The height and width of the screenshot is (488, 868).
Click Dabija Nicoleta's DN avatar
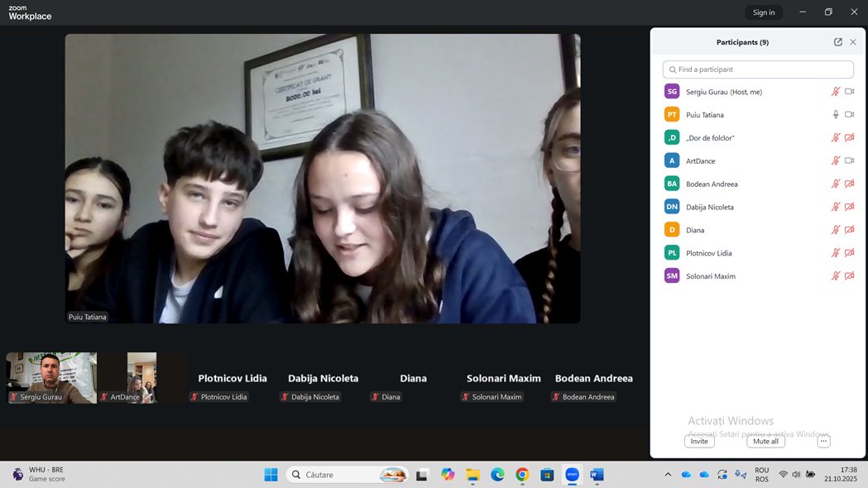[x=672, y=207]
